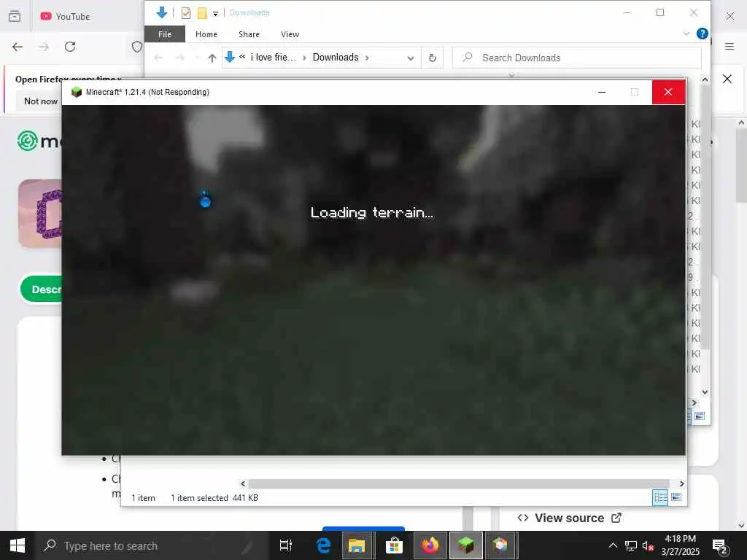
Task: Click the New Folder quick access icon
Action: tap(202, 13)
